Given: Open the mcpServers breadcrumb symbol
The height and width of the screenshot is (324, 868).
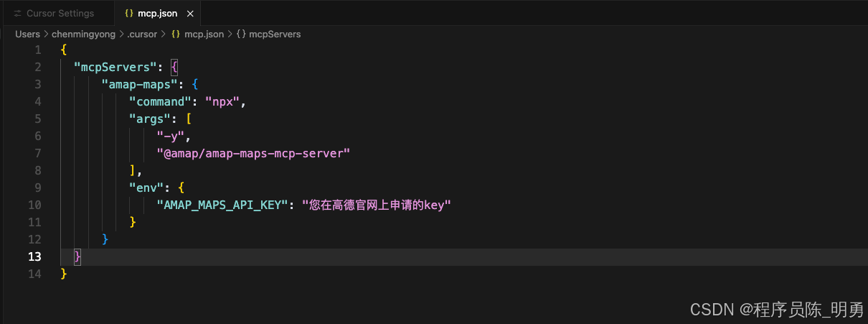Looking at the screenshot, I should tap(275, 34).
